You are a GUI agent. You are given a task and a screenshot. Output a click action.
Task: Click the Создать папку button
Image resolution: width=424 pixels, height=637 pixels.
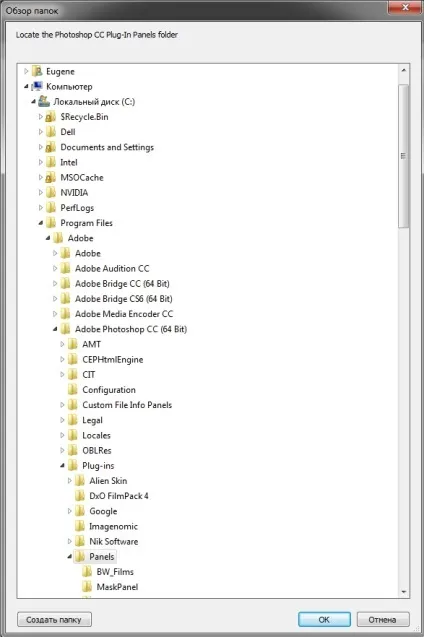(x=54, y=620)
